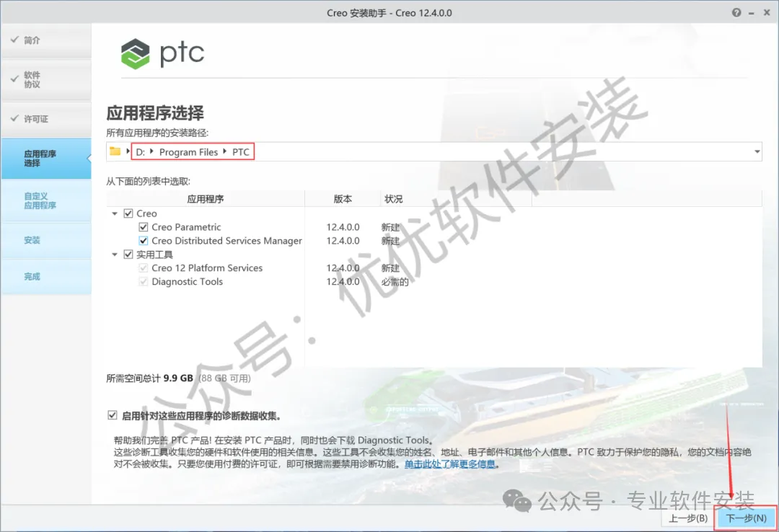Screen dimensions: 779x532
Task: Click the 版本 column header
Action: coord(343,199)
